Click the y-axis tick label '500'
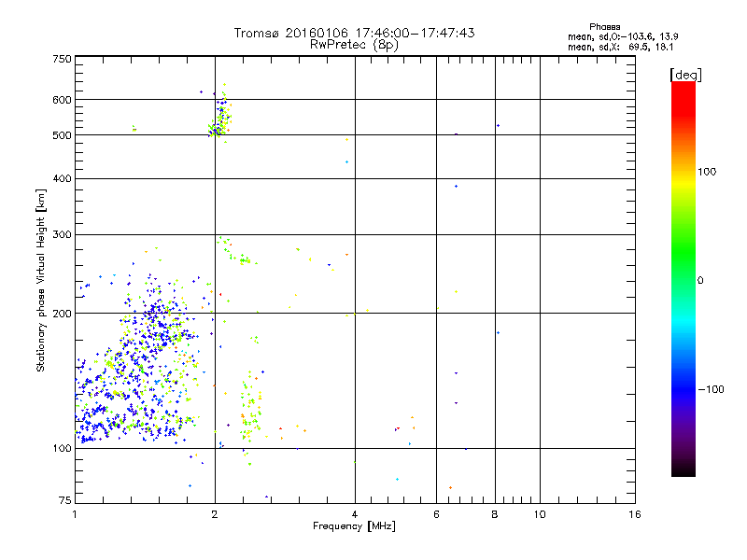The image size is (747, 560). [62, 135]
